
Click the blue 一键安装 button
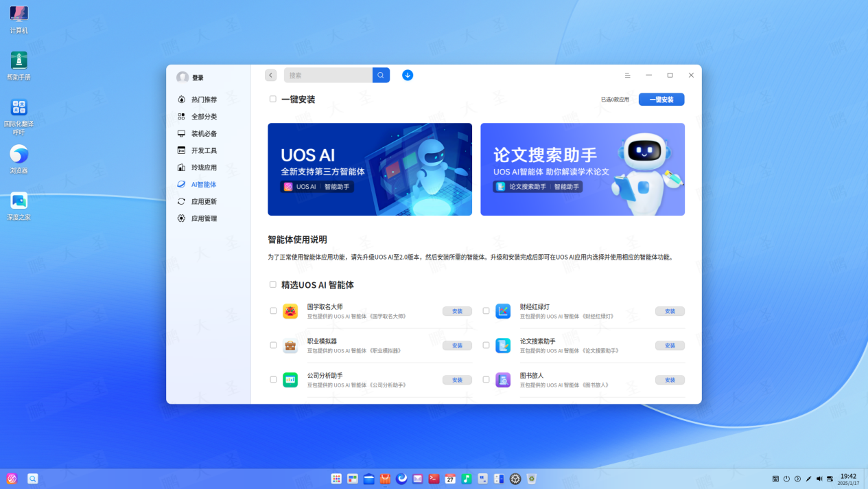pos(661,100)
